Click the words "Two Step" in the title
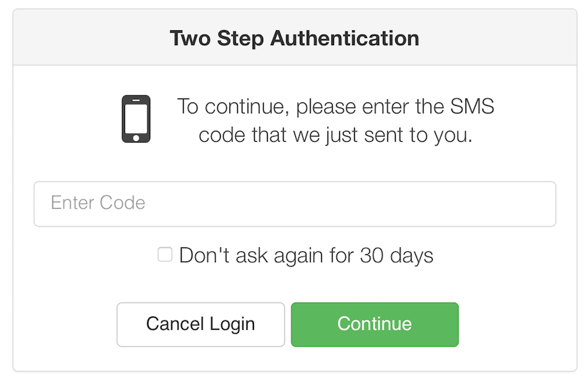 point(217,38)
